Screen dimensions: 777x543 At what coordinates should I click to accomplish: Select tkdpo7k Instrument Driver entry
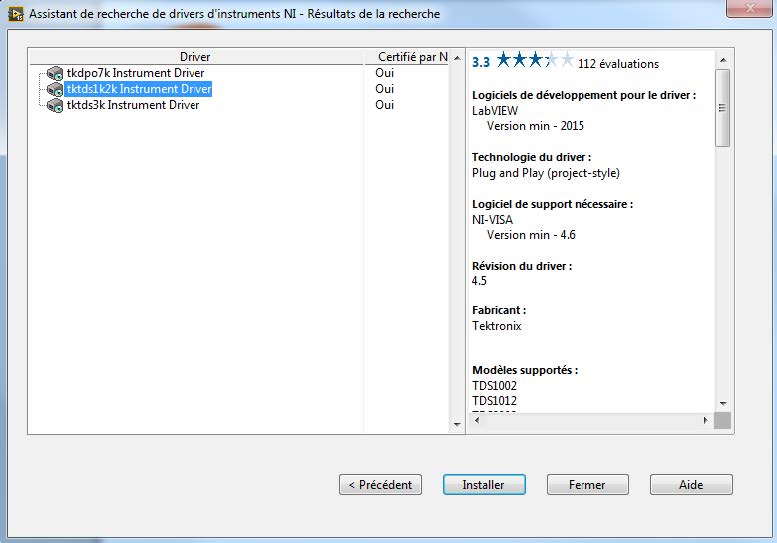pyautogui.click(x=135, y=73)
